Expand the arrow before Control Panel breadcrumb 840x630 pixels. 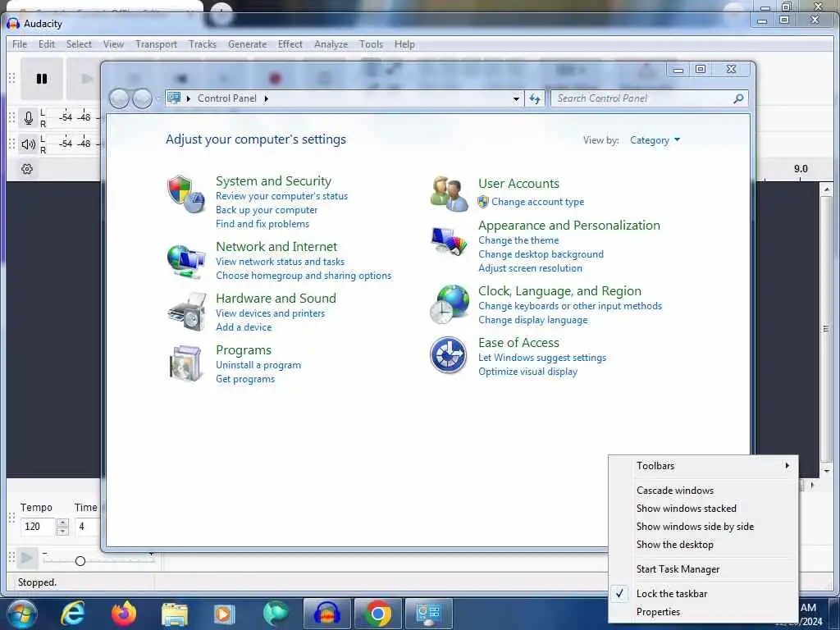point(189,98)
